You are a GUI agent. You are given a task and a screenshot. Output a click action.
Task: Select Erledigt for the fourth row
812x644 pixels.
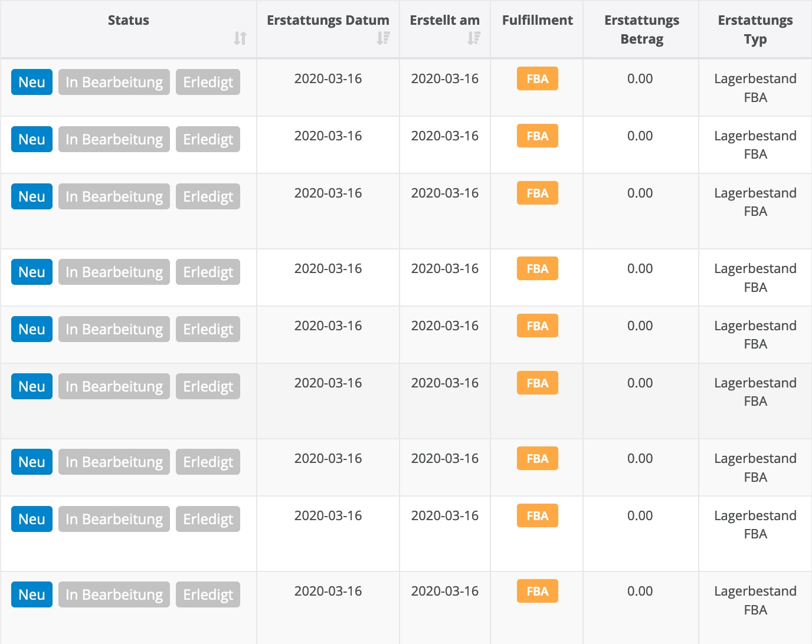[x=208, y=272]
